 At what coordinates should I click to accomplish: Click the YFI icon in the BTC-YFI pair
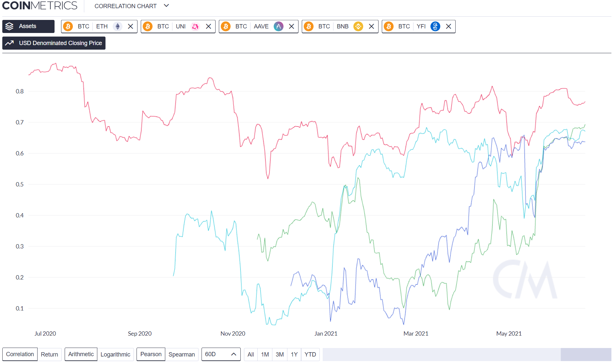pos(435,26)
